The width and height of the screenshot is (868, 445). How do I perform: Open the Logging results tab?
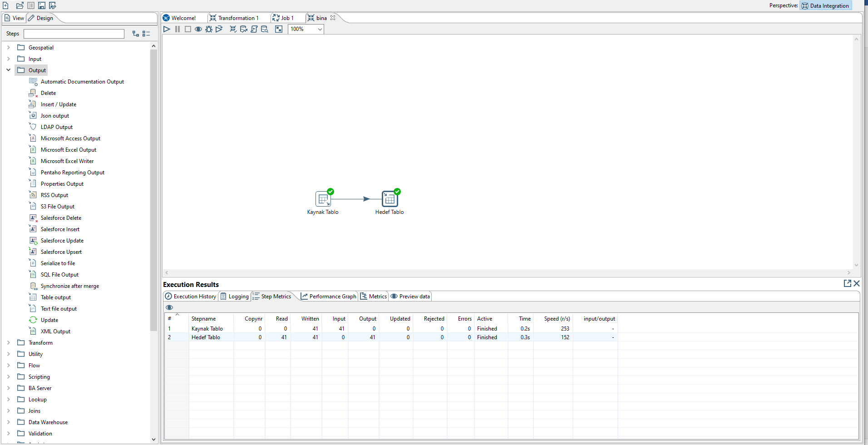235,297
